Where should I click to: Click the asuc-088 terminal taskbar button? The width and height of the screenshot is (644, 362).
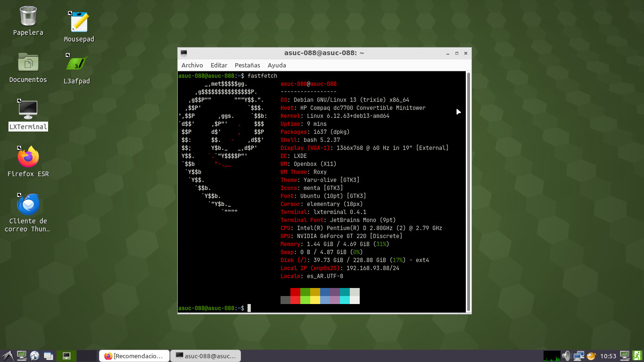[x=205, y=356]
